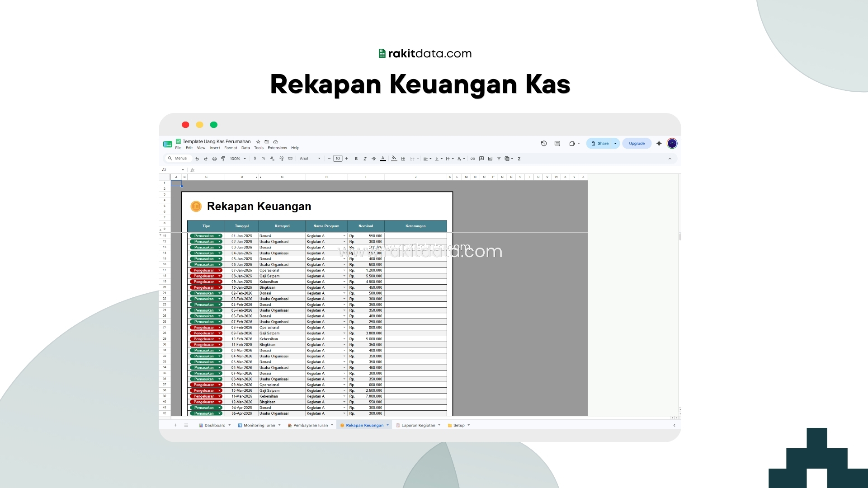Open the 123 number formats
Image resolution: width=868 pixels, height=488 pixels.
point(290,159)
